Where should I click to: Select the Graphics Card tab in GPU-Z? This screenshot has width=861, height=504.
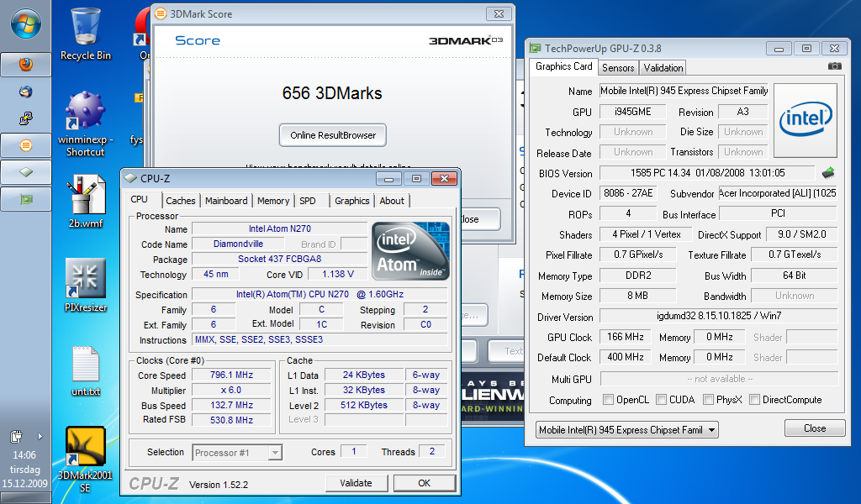pyautogui.click(x=564, y=66)
